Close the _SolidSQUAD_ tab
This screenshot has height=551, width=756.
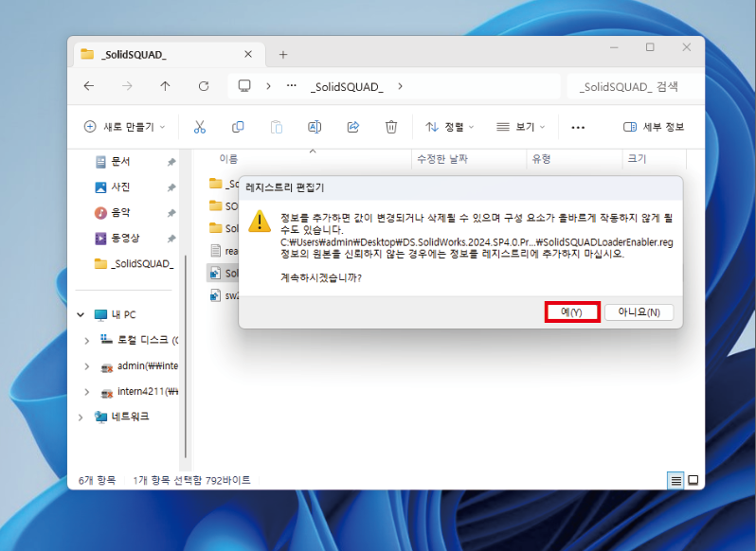click(x=248, y=54)
